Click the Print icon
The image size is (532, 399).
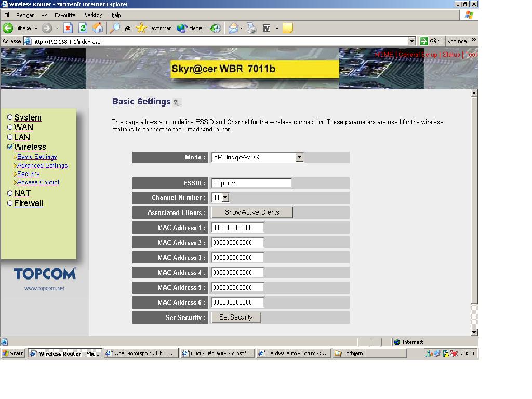[251, 28]
